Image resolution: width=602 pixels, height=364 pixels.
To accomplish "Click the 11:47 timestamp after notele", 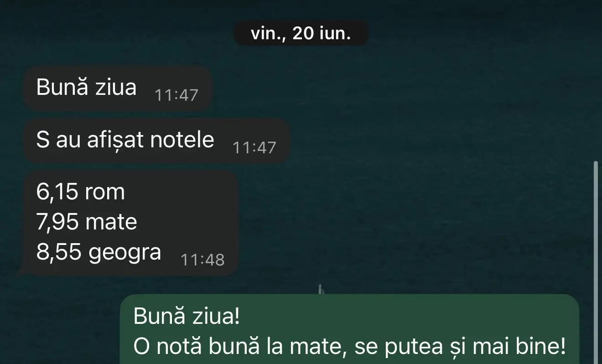I will coord(254,147).
